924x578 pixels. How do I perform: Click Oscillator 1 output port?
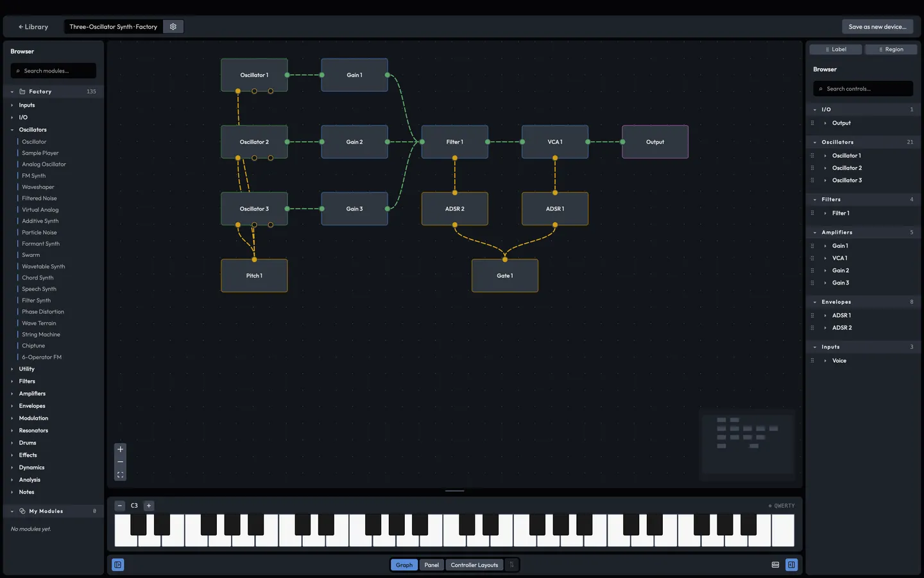coord(287,75)
